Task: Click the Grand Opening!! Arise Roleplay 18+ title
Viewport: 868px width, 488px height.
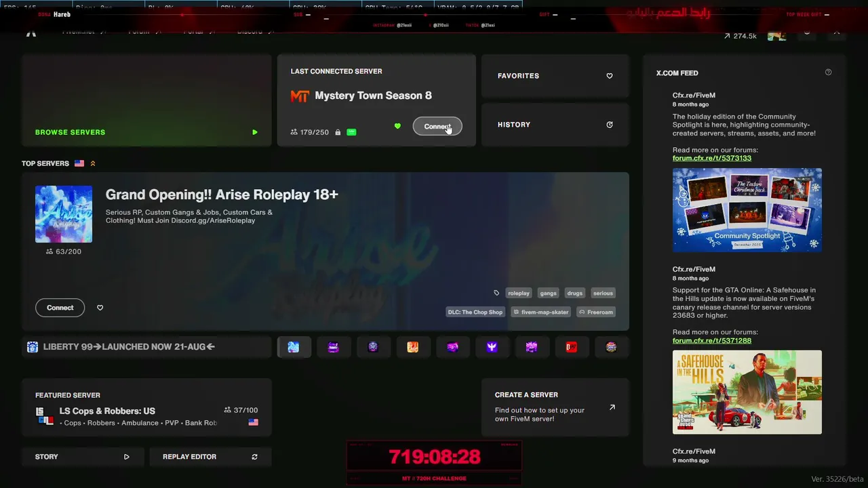Action: pyautogui.click(x=222, y=195)
